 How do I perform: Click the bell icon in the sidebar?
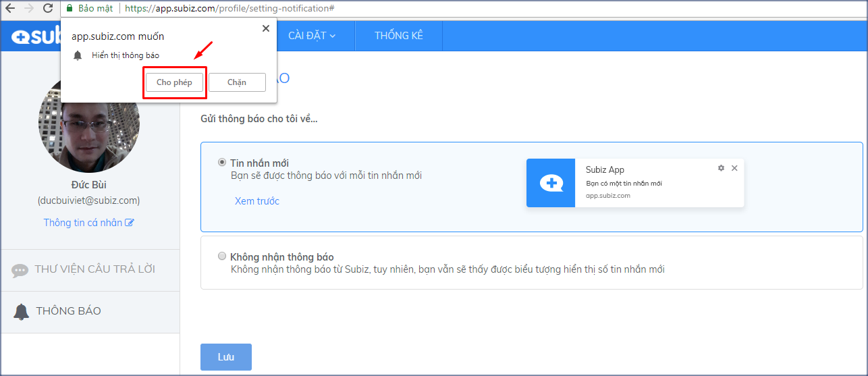tap(22, 311)
